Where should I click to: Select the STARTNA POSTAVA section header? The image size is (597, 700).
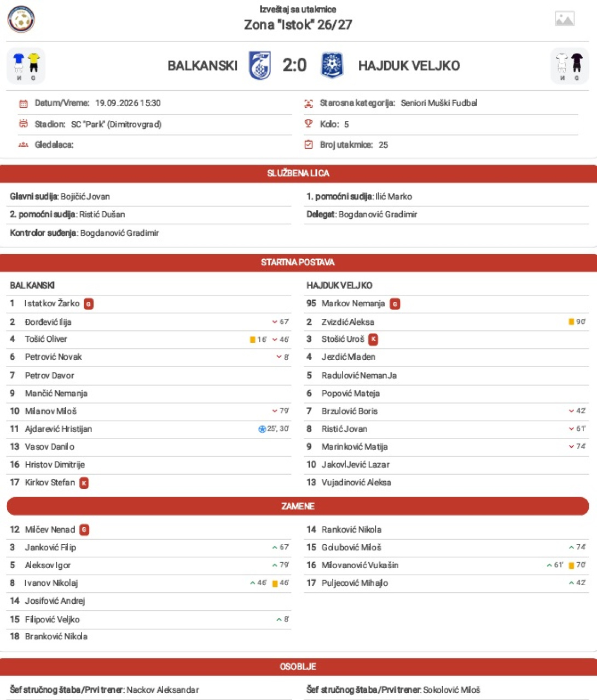tap(298, 262)
